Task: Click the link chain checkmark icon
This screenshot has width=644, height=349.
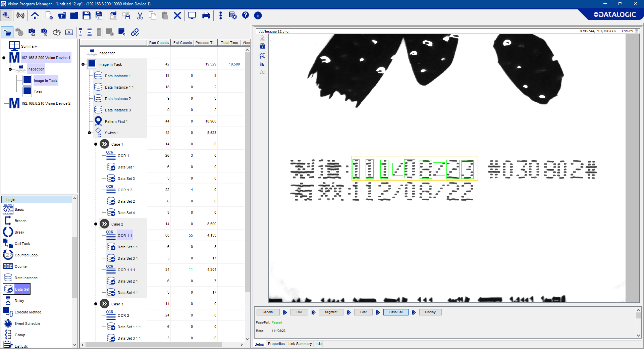Action: click(135, 32)
